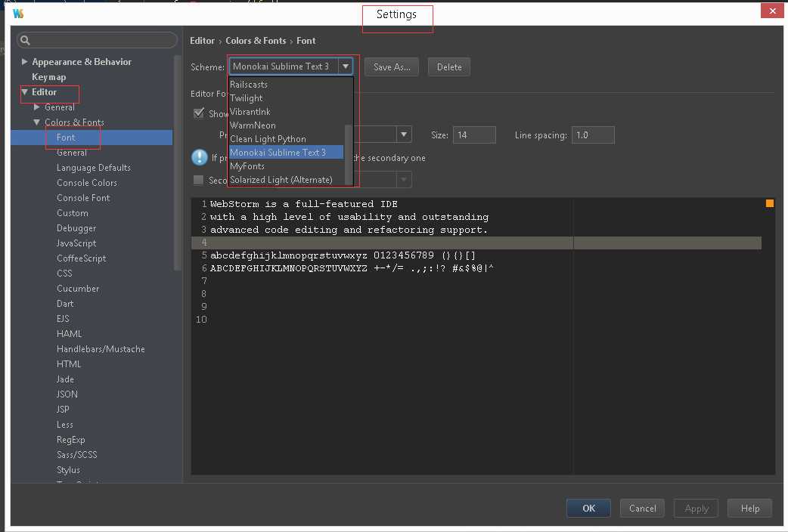Close the Settings dialog
The width and height of the screenshot is (788, 532).
point(772,11)
